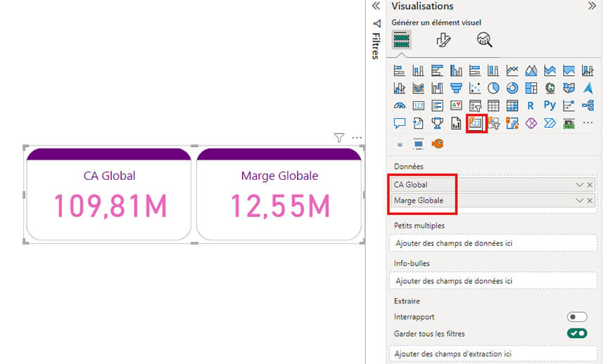Viewport: 603px width, 364px height.
Task: Select the Matrix visual
Action: click(x=512, y=105)
